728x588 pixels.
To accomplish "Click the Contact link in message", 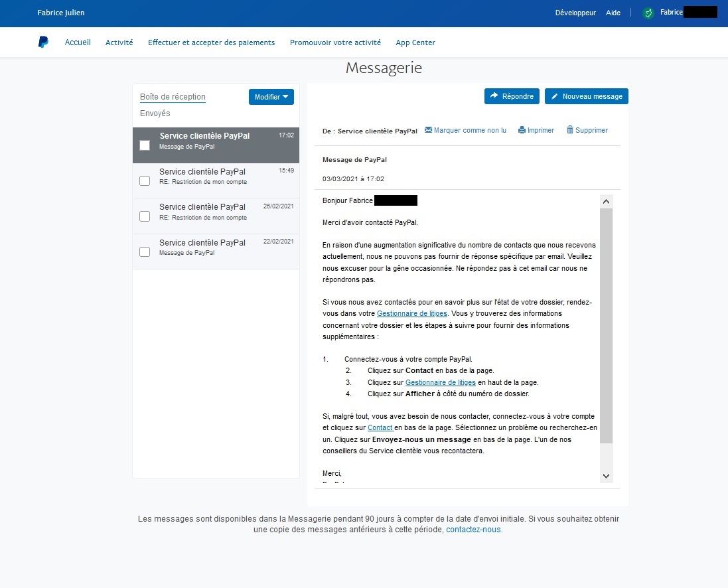I will click(x=381, y=428).
